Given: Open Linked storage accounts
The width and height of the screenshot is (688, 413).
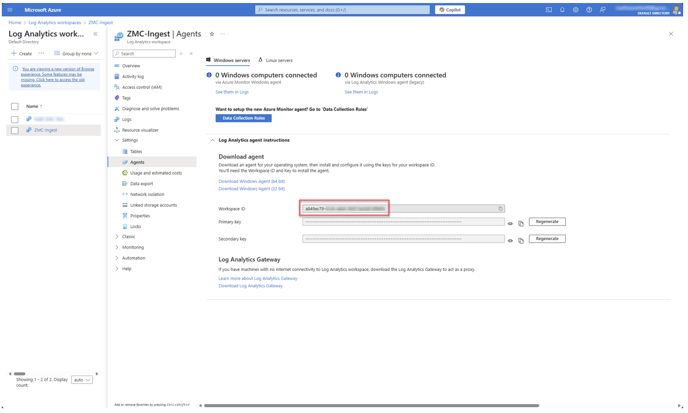Looking at the screenshot, I should (x=153, y=205).
